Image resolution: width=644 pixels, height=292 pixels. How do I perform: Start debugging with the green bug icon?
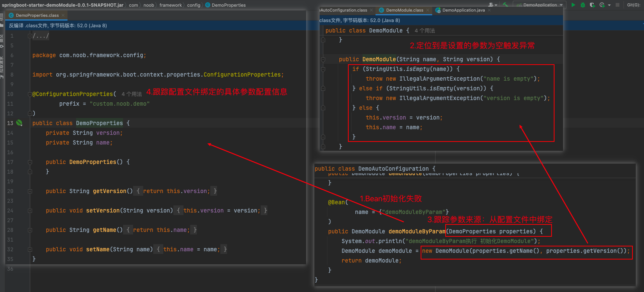(582, 5)
